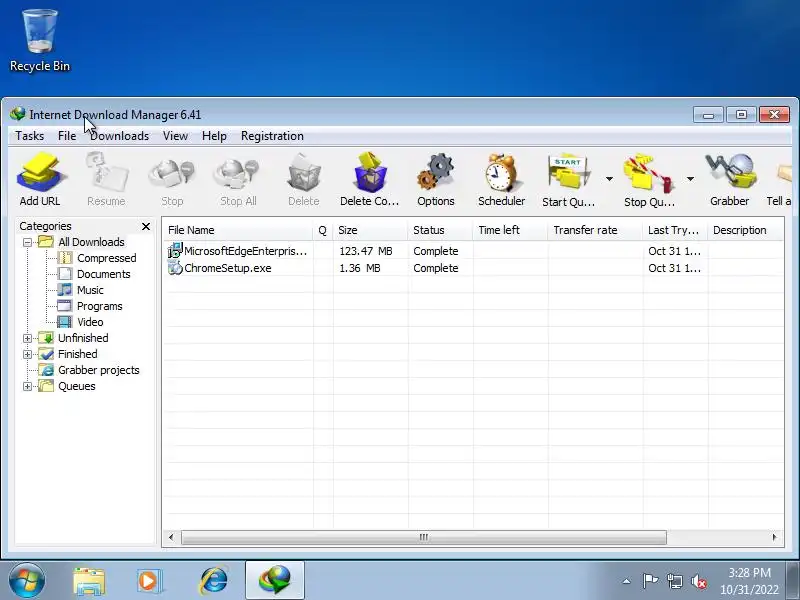800x600 pixels.
Task: Click the Stop Queue icon
Action: (x=648, y=173)
